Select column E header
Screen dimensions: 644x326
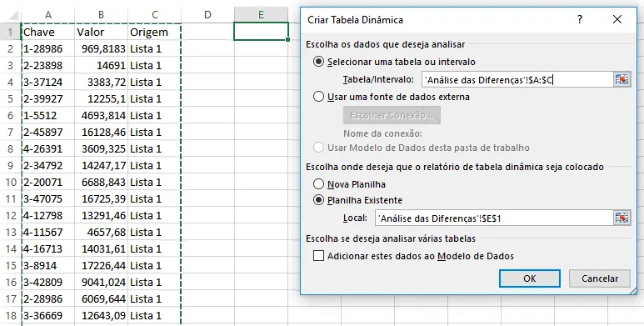point(261,15)
